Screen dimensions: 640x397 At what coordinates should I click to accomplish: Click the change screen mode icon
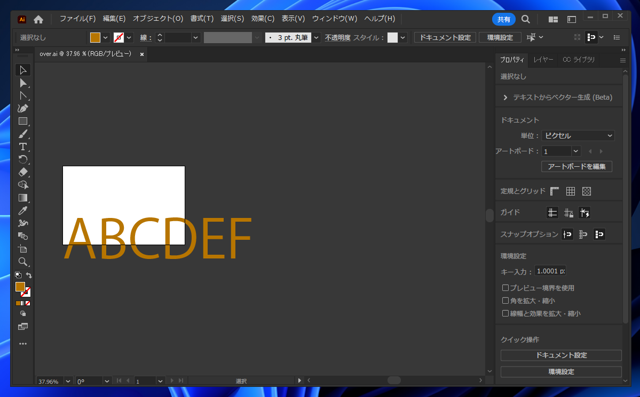click(x=23, y=326)
